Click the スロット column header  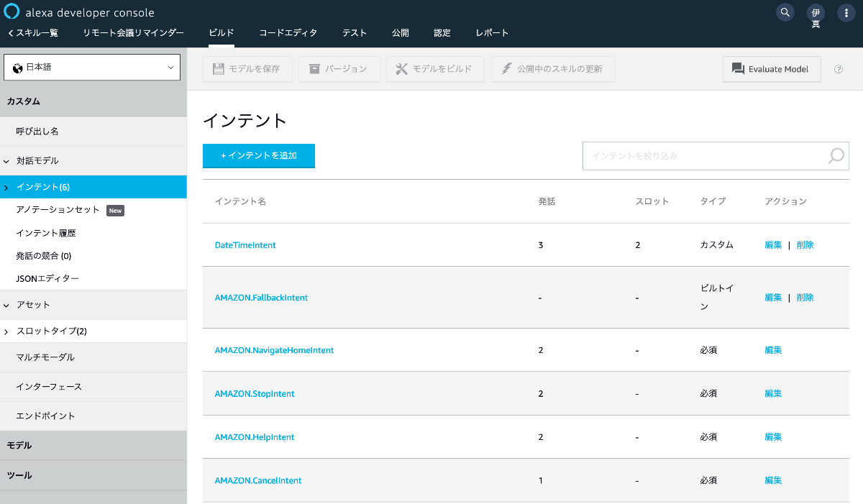pyautogui.click(x=652, y=201)
